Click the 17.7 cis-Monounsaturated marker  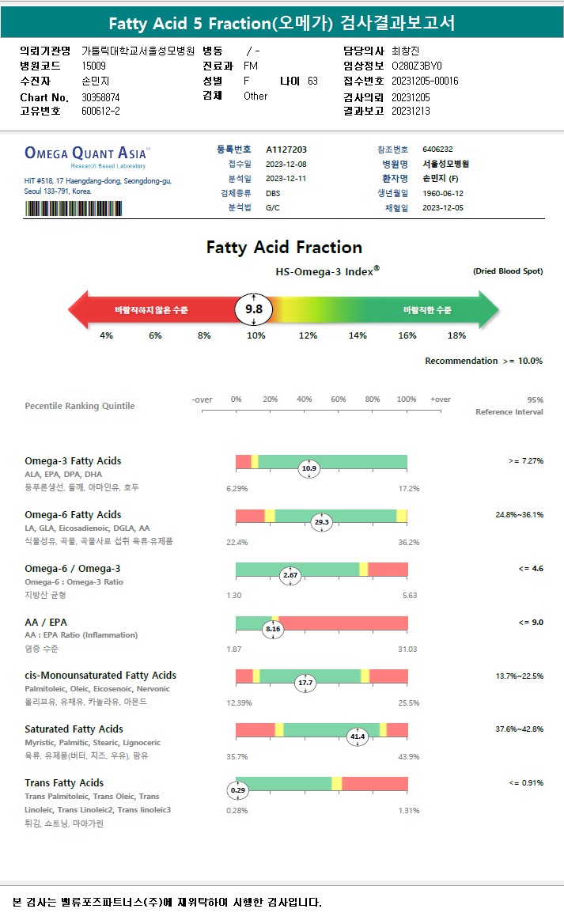pos(305,682)
